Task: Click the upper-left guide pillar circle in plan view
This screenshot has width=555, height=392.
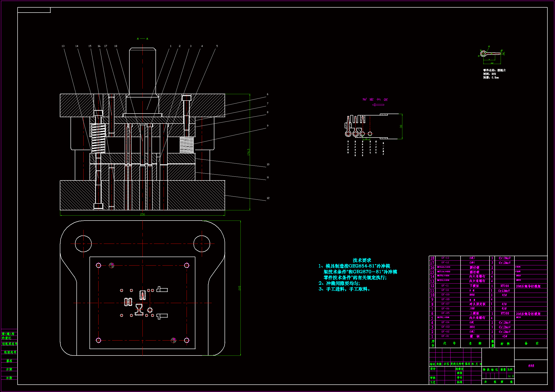Action: [83, 244]
